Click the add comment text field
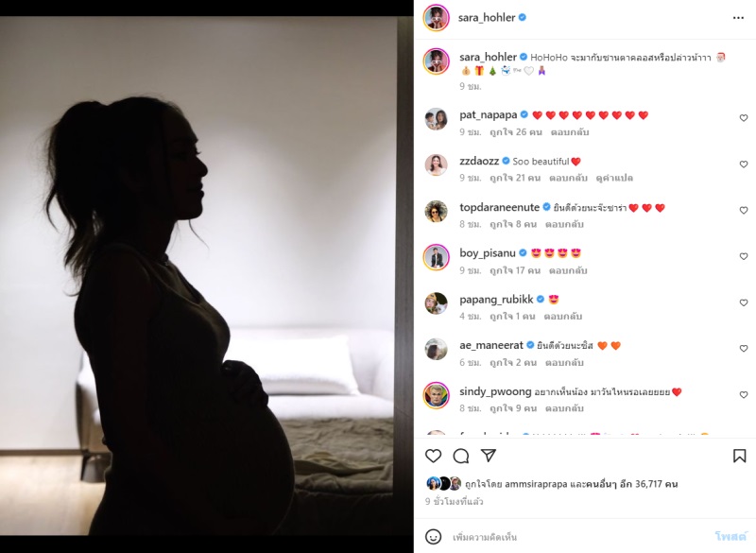This screenshot has height=553, width=756. pyautogui.click(x=578, y=537)
